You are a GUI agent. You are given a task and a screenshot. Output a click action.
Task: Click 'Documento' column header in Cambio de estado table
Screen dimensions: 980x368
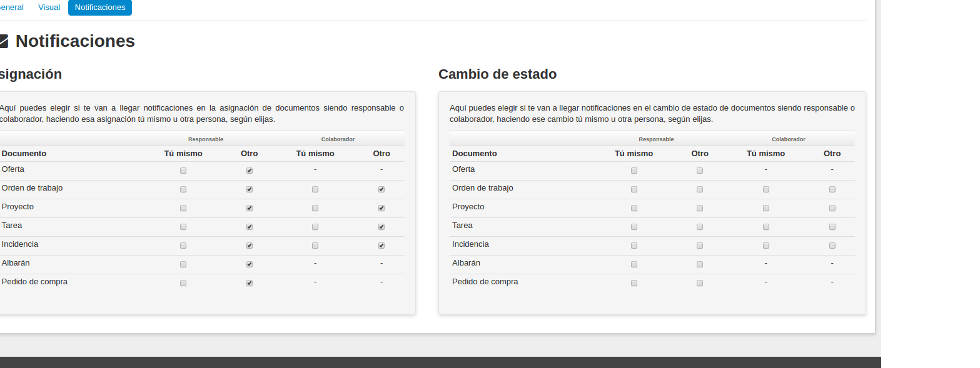pyautogui.click(x=475, y=154)
